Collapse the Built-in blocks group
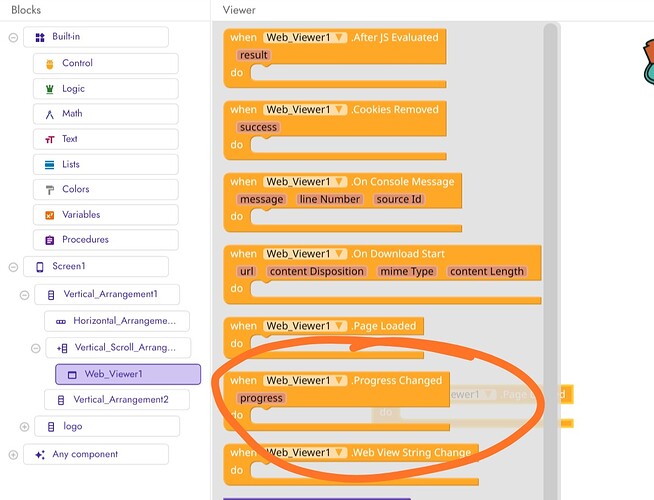Image resolution: width=654 pixels, height=500 pixels. [13, 38]
